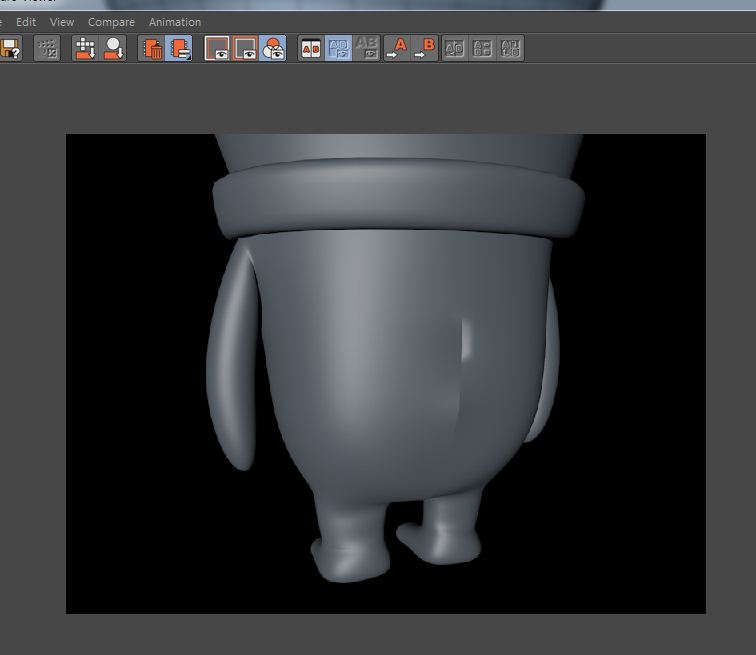Toggle the highlighted history notebook icon

179,48
